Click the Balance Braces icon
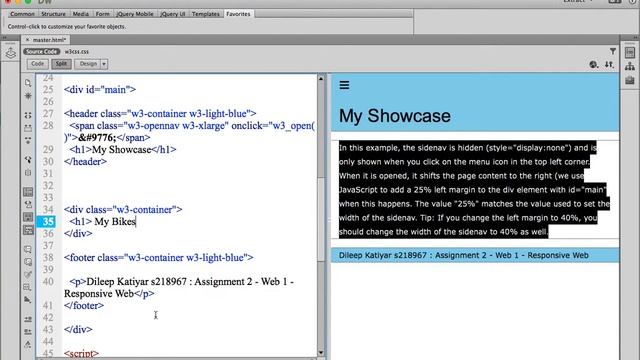Image resolution: width=640 pixels, height=360 pixels. (x=28, y=172)
